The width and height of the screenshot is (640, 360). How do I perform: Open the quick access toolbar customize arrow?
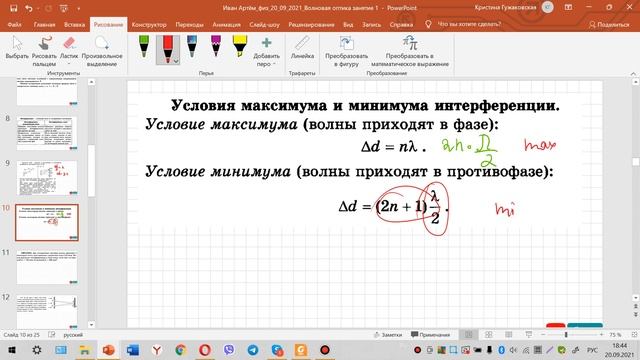[78, 9]
